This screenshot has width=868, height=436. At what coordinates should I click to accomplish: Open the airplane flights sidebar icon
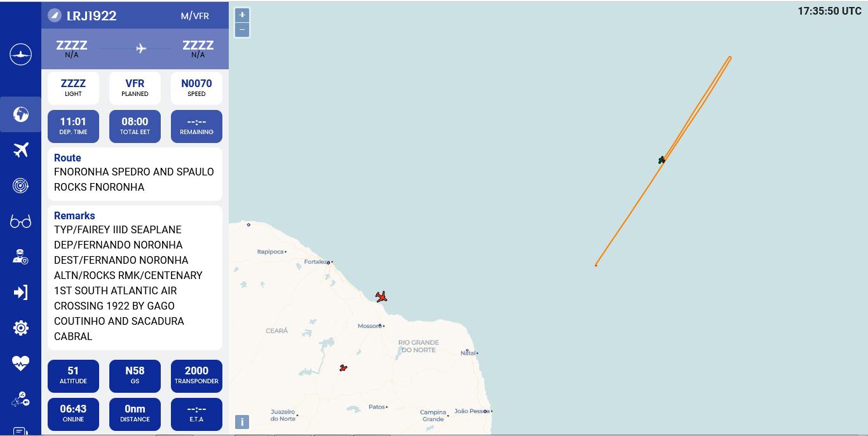point(20,150)
